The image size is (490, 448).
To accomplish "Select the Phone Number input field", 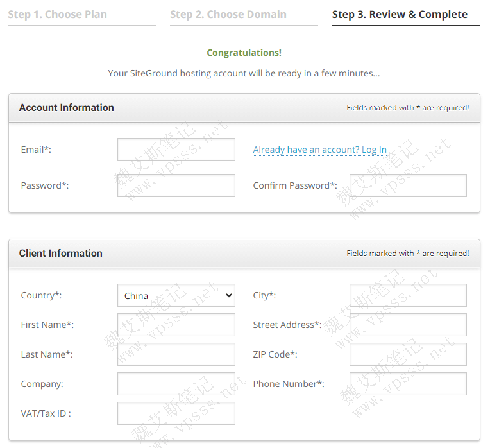I will tap(408, 384).
